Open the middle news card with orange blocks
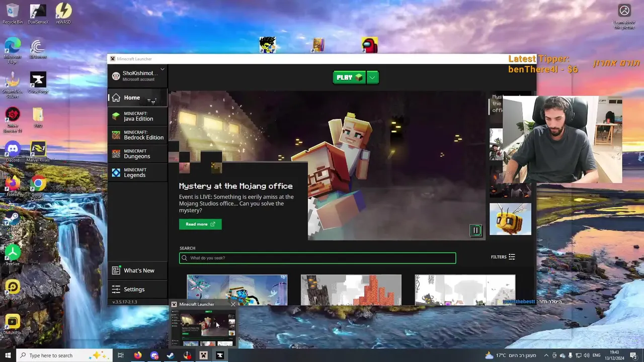644x362 pixels. [x=351, y=290]
